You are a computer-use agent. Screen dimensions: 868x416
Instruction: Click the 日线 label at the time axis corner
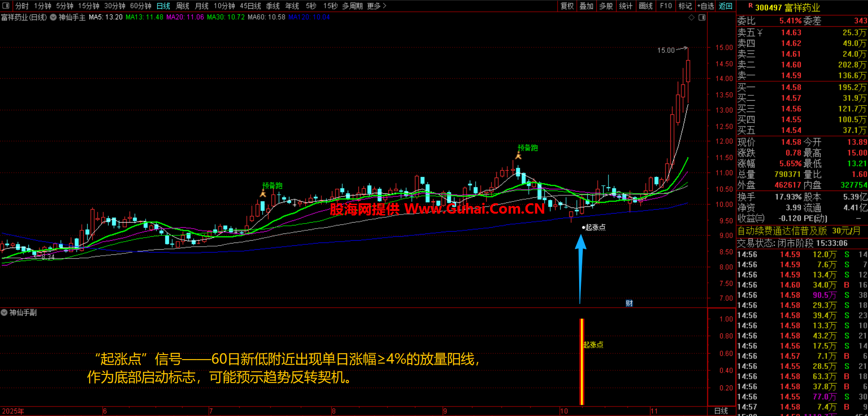(721, 411)
